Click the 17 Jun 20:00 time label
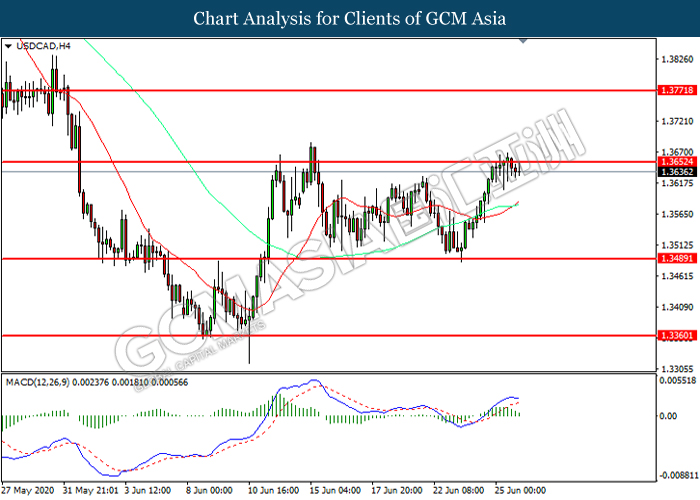Screen dimensions: 700x500 click(397, 490)
